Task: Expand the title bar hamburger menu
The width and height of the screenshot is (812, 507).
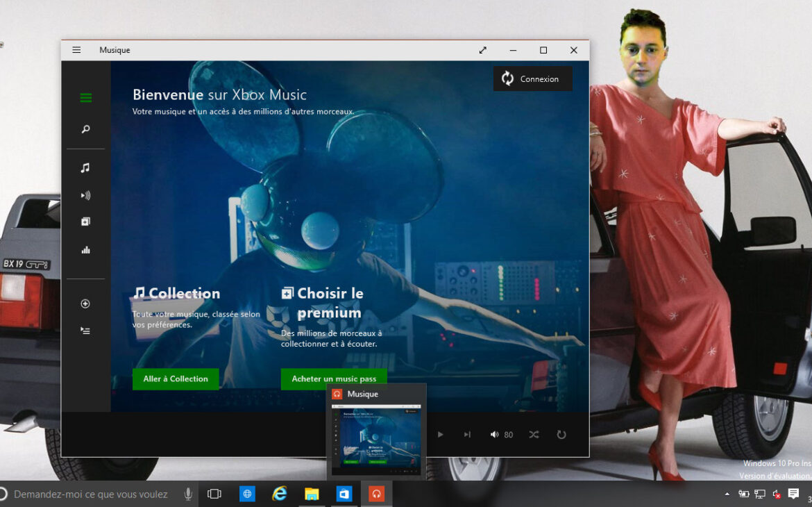Action: tap(76, 50)
